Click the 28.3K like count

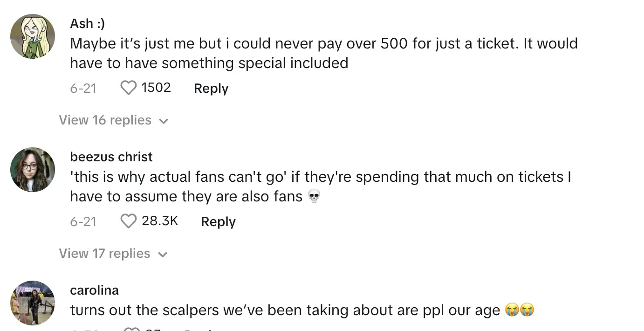(160, 221)
